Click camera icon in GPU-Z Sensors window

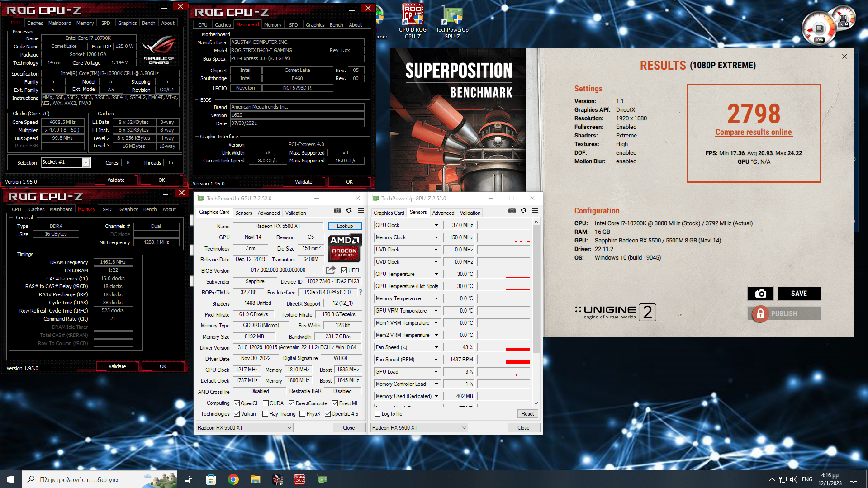(x=512, y=210)
